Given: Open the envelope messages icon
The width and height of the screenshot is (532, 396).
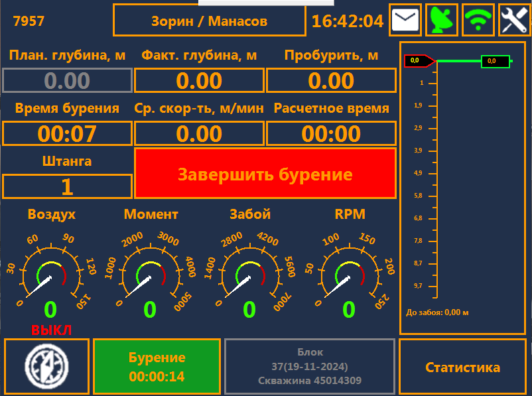Looking at the screenshot, I should tap(406, 21).
